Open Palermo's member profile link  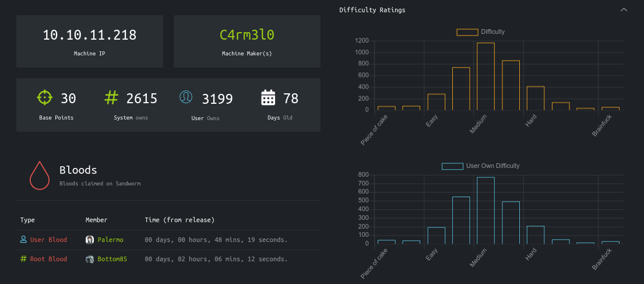coord(110,240)
